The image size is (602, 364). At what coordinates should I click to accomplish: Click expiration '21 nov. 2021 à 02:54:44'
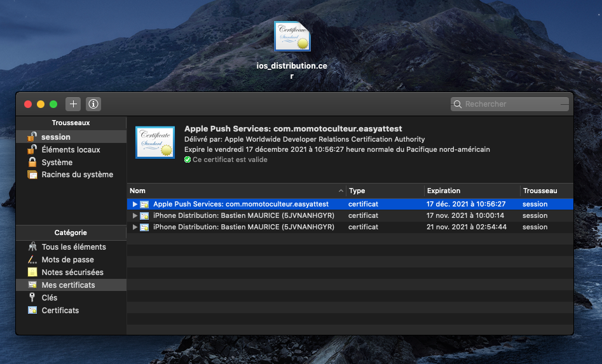tap(466, 227)
